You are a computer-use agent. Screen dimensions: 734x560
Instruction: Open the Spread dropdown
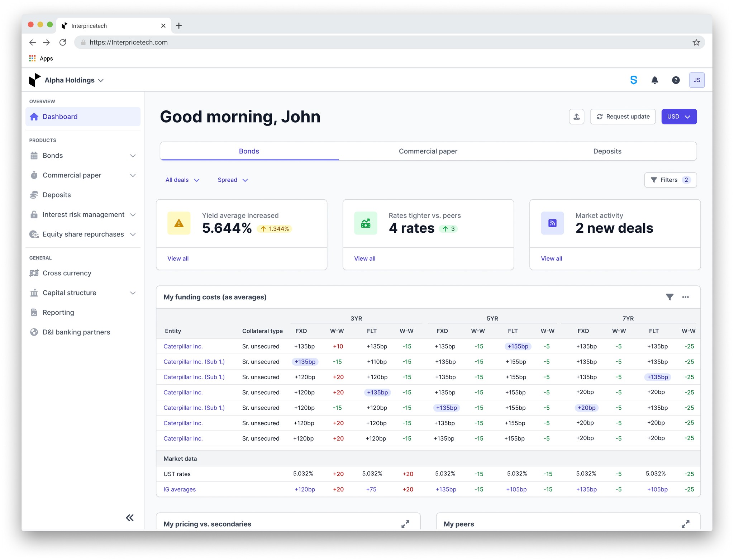(x=233, y=180)
